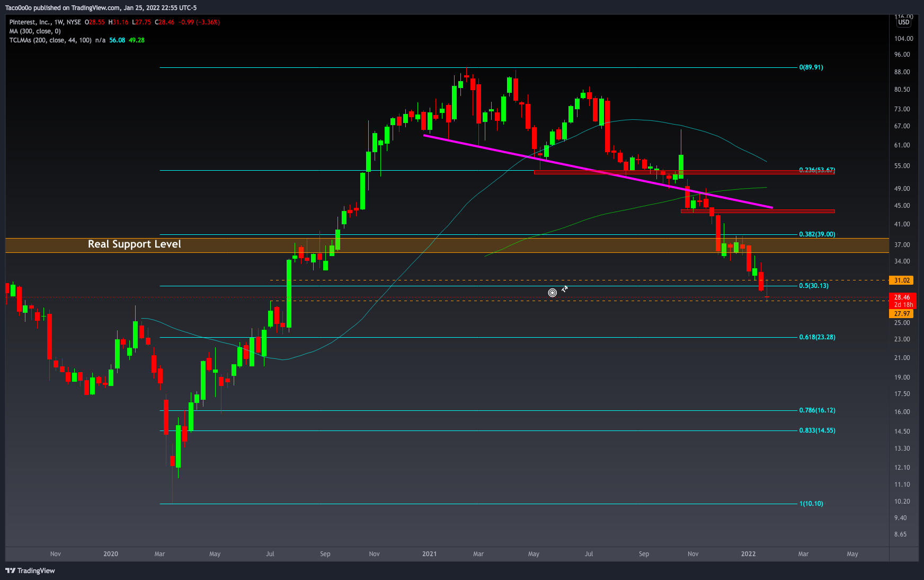Click the 2020 label on time axis
Screen dimensions: 924x580
[x=111, y=554]
